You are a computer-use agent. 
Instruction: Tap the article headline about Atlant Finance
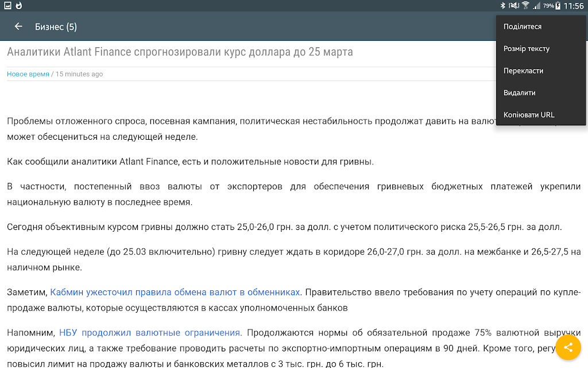[180, 52]
